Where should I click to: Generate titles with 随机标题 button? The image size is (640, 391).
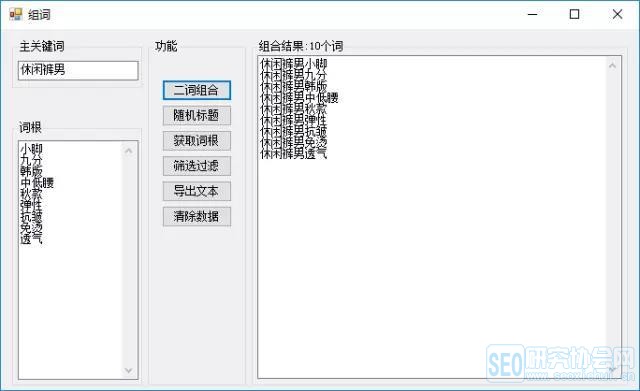(197, 116)
